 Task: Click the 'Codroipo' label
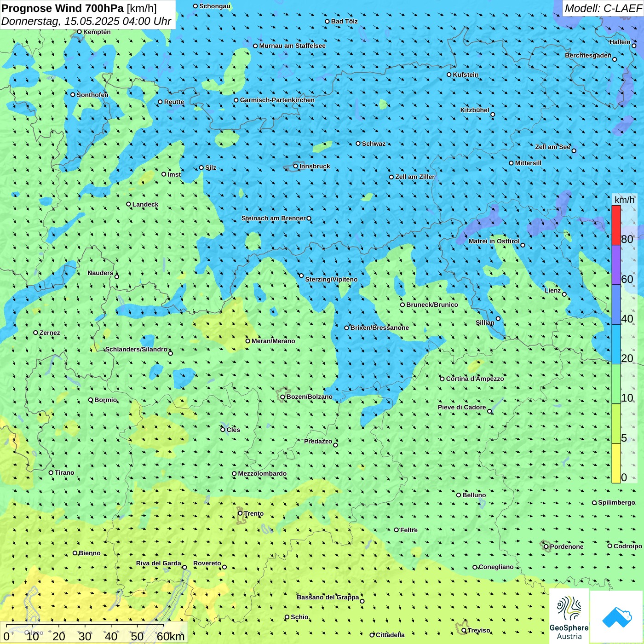[x=628, y=546]
